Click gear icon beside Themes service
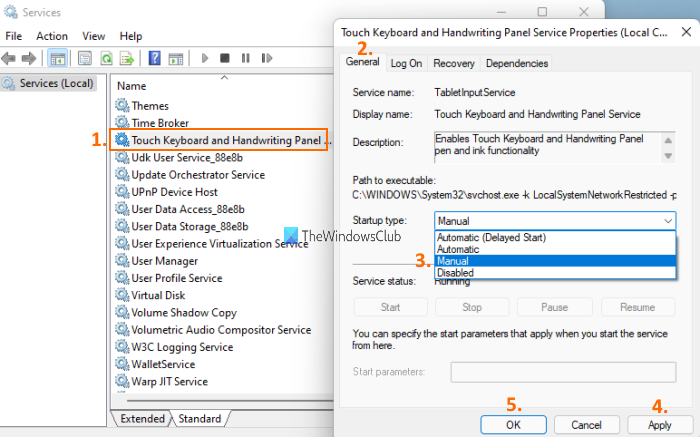700x437 pixels. [x=122, y=105]
